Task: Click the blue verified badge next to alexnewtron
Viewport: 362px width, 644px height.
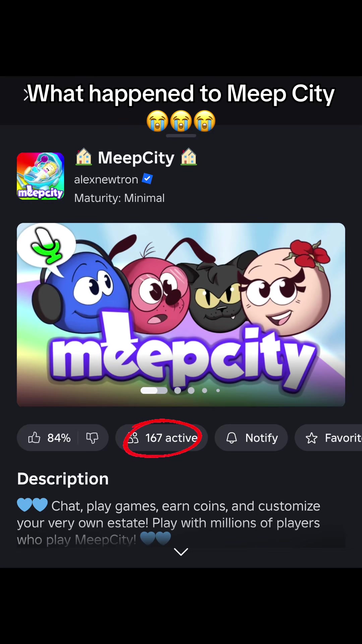Action: [147, 179]
